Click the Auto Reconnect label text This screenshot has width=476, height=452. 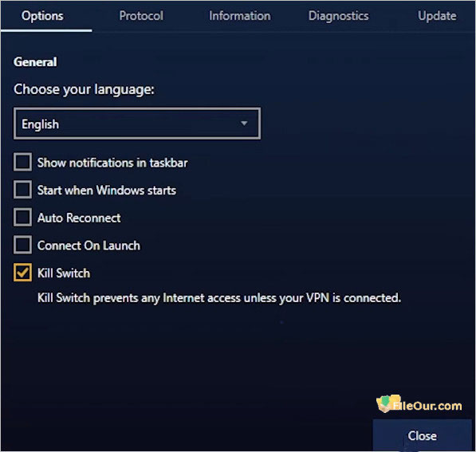79,218
